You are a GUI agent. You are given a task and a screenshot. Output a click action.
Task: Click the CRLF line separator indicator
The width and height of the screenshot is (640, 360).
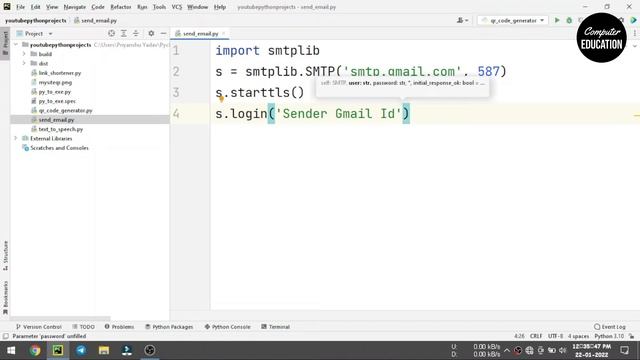tap(536, 336)
